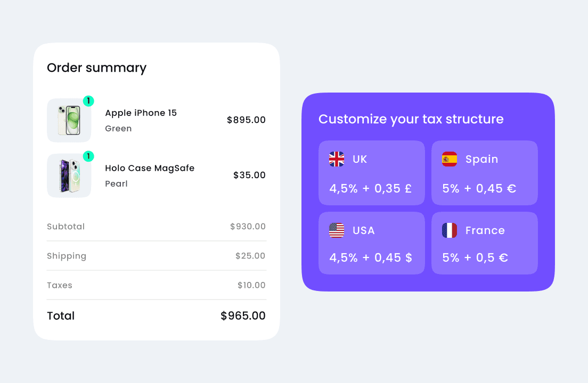
Task: Open the Holo Case MagSafe thumbnail
Action: tap(69, 176)
